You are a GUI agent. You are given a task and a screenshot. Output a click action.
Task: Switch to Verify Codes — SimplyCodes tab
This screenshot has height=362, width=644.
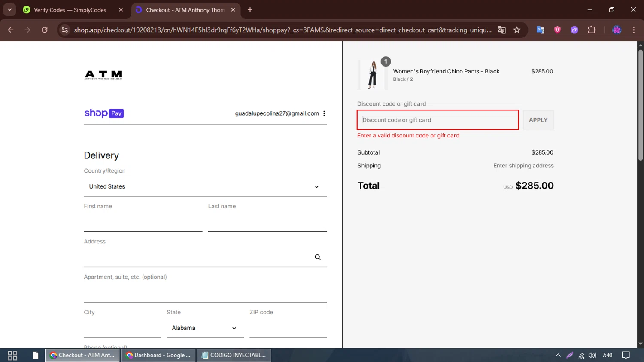click(70, 10)
